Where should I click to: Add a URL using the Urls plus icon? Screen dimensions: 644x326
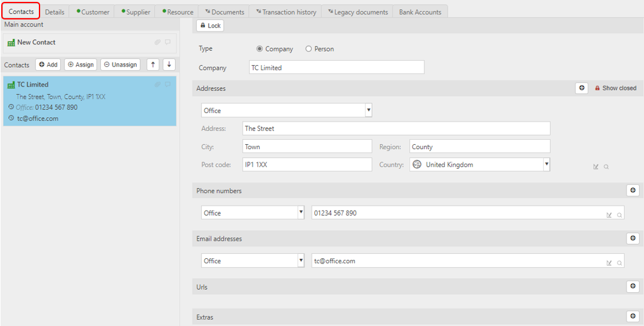click(x=633, y=286)
